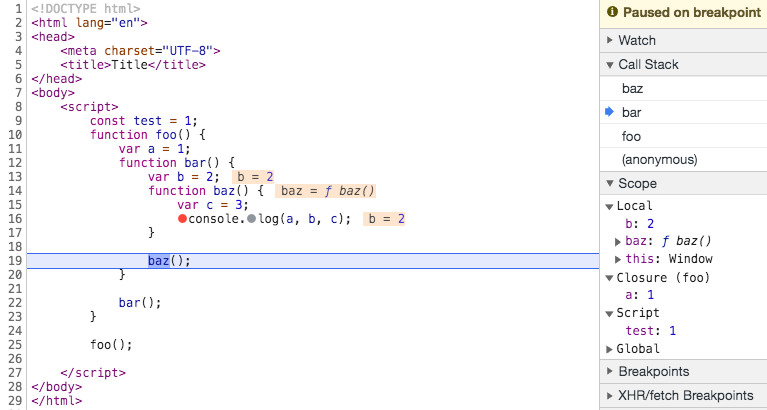Expand the Global scope group

coord(609,349)
